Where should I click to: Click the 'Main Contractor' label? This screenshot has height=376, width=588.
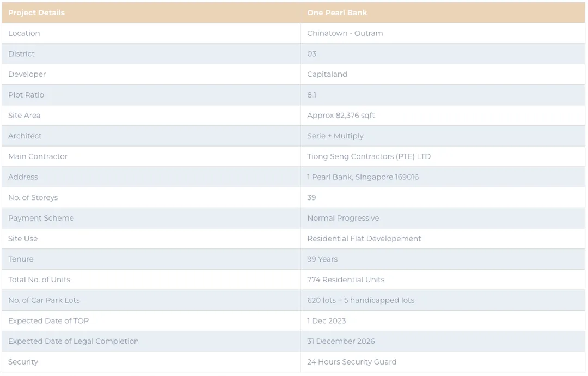38,156
